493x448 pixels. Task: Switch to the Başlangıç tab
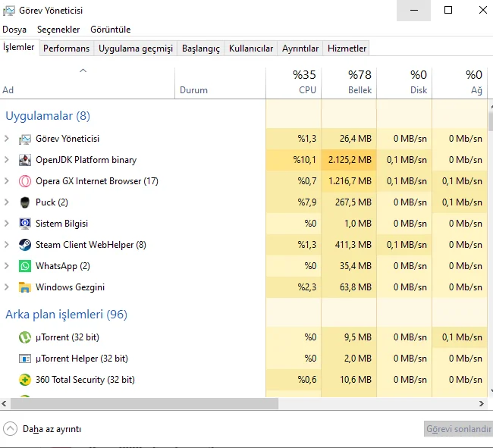[201, 49]
